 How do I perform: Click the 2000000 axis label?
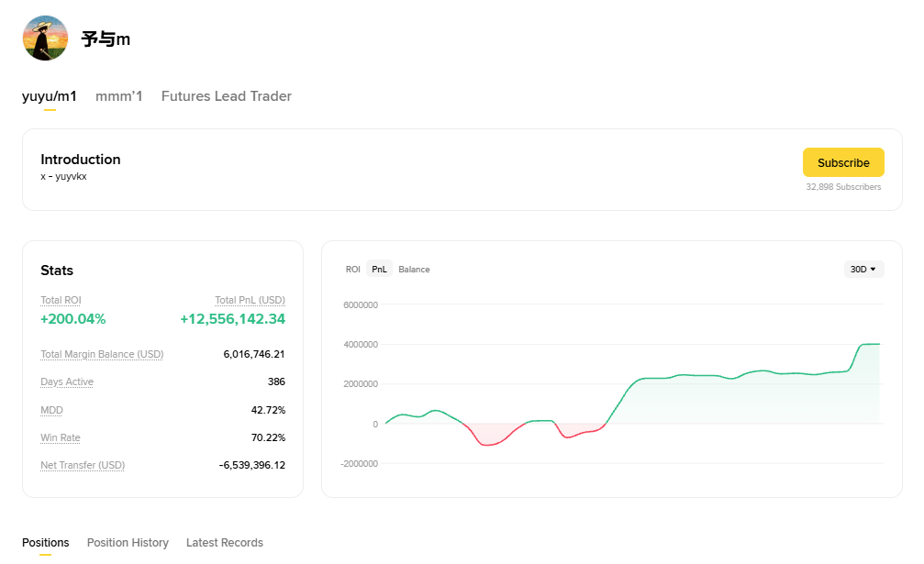click(360, 384)
